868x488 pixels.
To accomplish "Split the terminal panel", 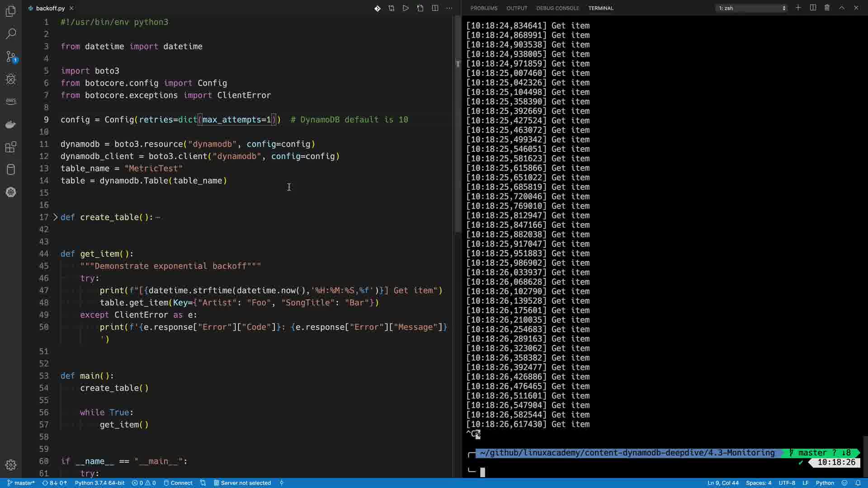I will (813, 8).
